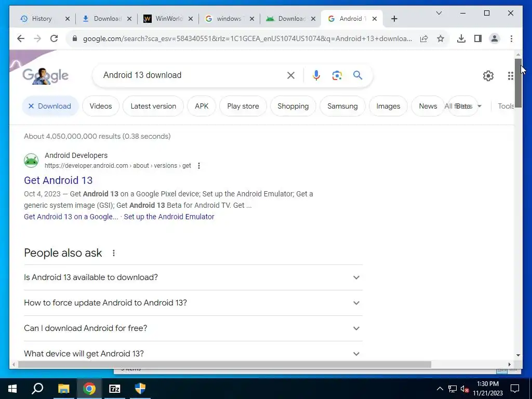Apply the Videos filter chip

[x=101, y=106]
